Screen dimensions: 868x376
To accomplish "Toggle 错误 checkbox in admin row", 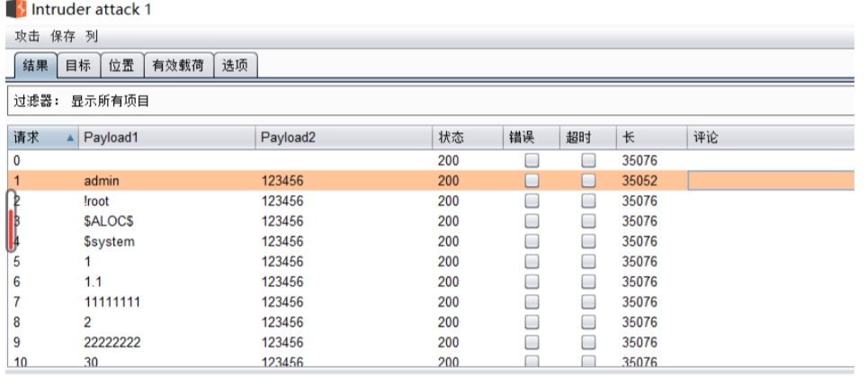I will point(532,181).
